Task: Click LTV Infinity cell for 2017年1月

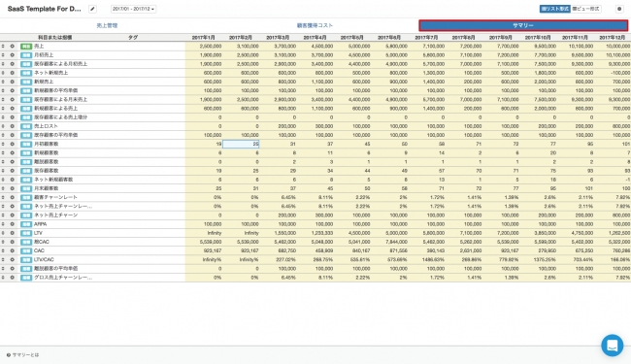Action: click(204, 233)
